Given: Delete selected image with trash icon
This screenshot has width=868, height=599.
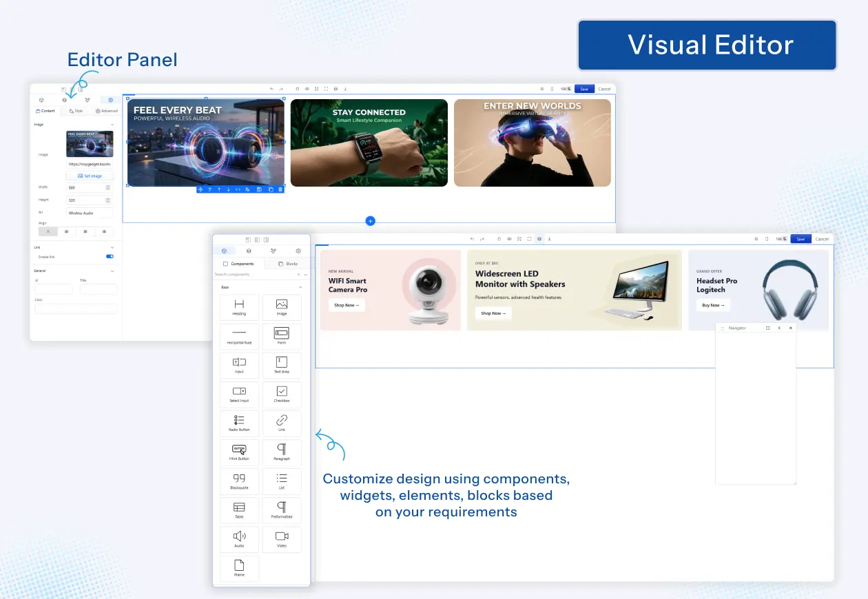Looking at the screenshot, I should [280, 189].
